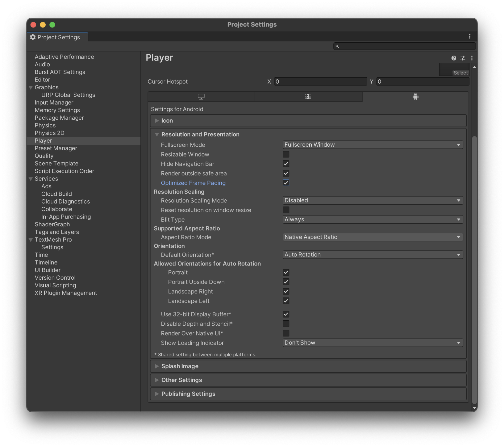Toggle the Hide Navigation Bar checkbox
Screen dimensions: 504x447
[286, 164]
